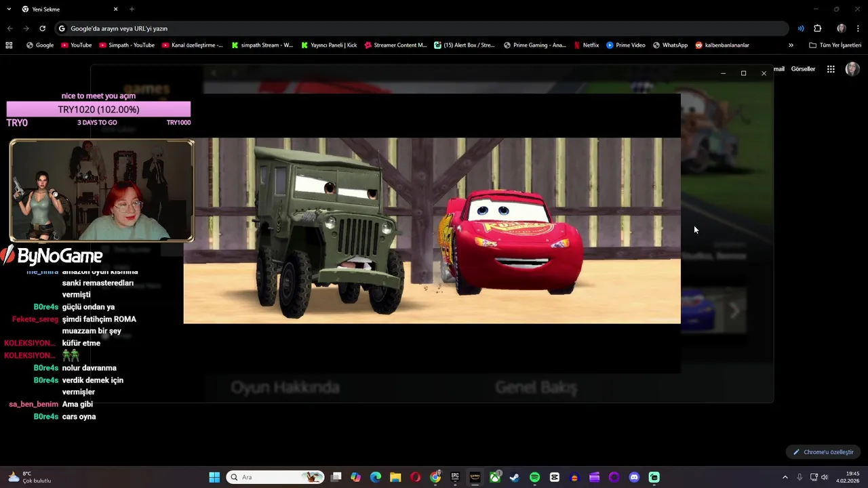
Task: Open the Chrome apps grid in bookmarks bar
Action: click(9, 45)
